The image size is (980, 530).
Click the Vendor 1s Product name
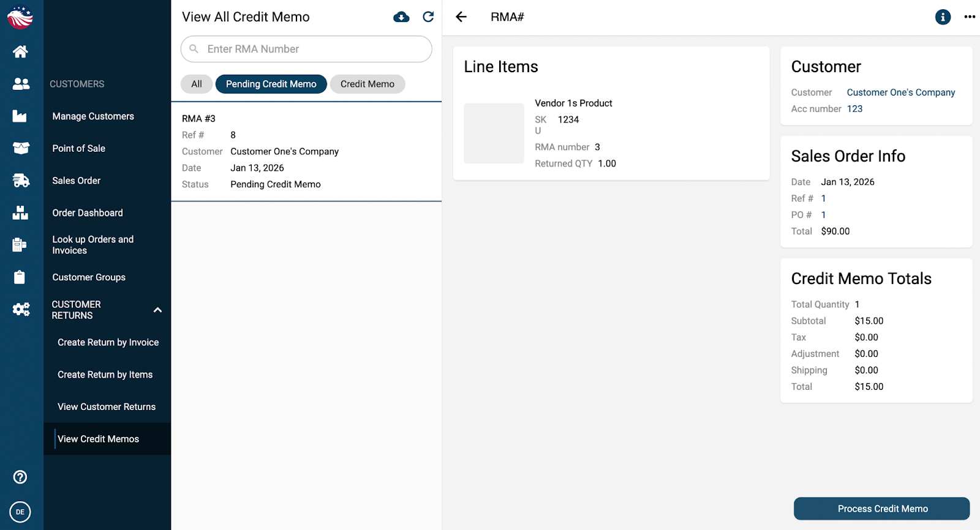573,103
